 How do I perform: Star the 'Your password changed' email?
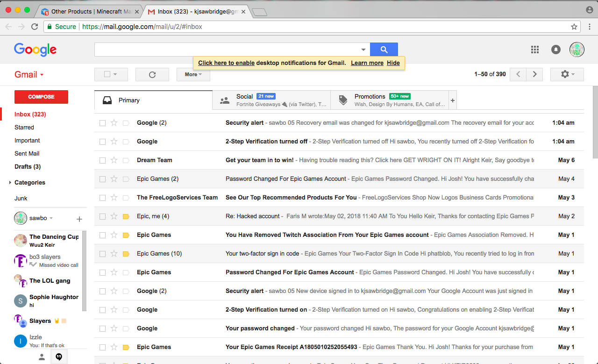pos(114,328)
